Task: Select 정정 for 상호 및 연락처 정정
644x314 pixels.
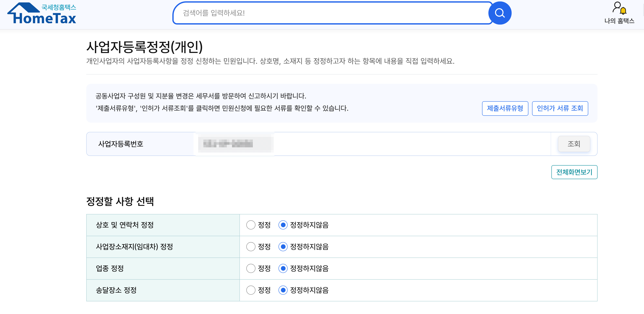Action: 251,225
